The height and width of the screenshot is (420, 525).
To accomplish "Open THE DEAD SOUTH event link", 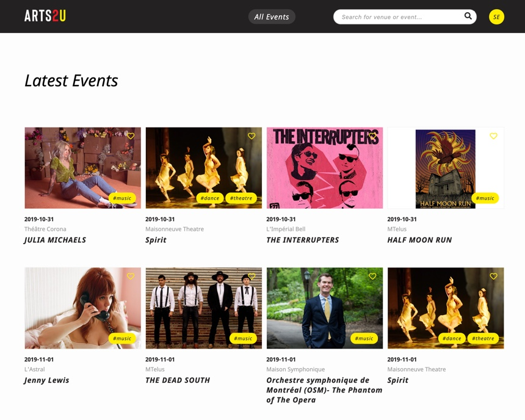I will (178, 380).
